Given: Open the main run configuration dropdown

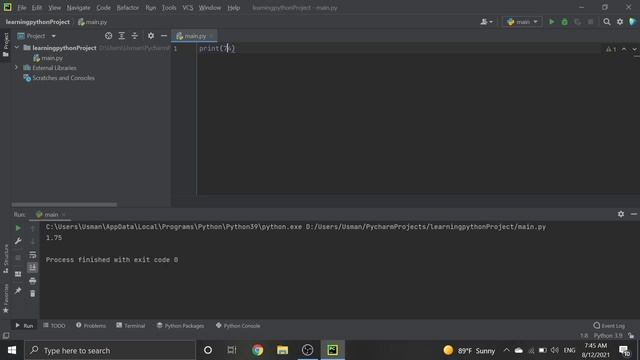Looking at the screenshot, I should point(522,22).
